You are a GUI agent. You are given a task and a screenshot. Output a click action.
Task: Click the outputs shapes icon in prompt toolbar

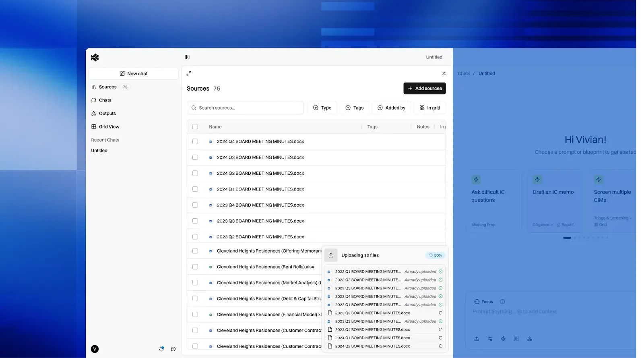tap(530, 339)
